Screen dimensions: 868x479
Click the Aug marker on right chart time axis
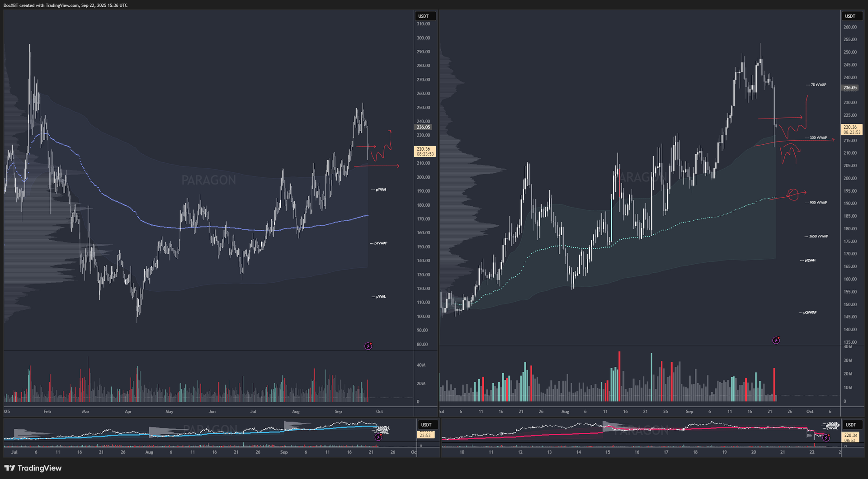pos(565,412)
